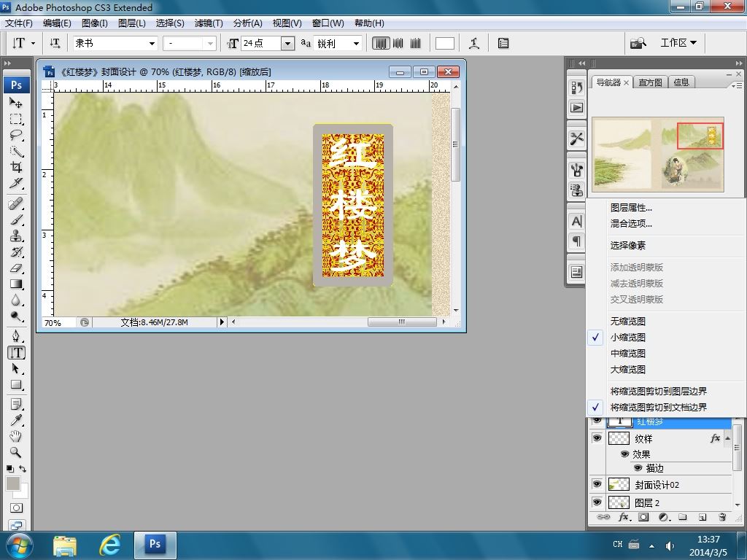Switch to the 直方图 tab
Viewport: 747px width, 560px height.
(x=650, y=82)
